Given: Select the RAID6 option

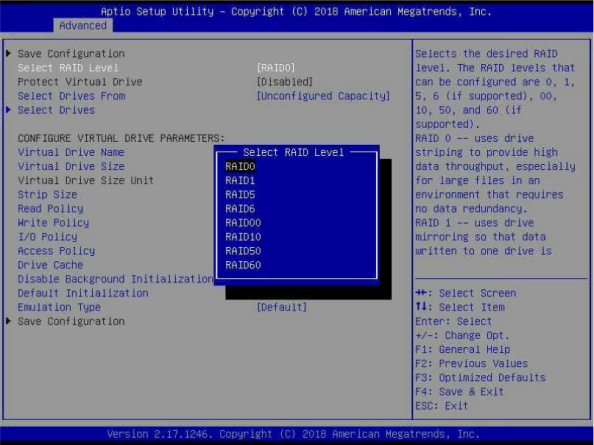Looking at the screenshot, I should (x=240, y=208).
